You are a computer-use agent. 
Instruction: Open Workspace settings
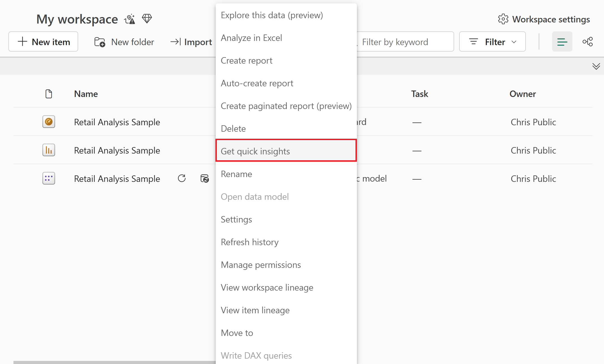544,19
